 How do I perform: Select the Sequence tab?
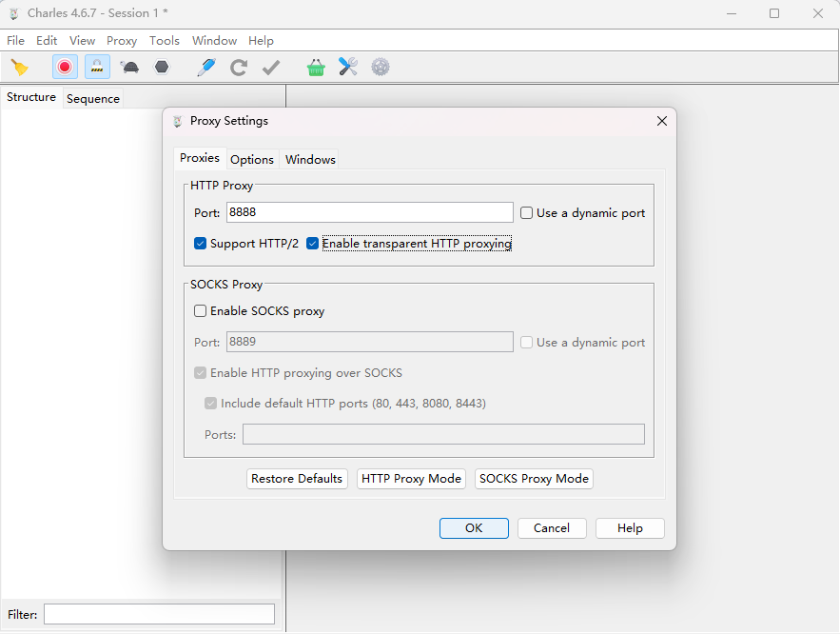pyautogui.click(x=93, y=99)
